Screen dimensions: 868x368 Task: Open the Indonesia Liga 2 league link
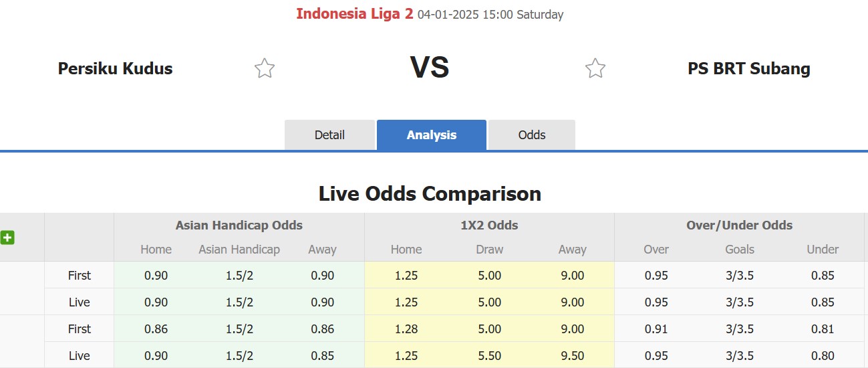pos(354,14)
